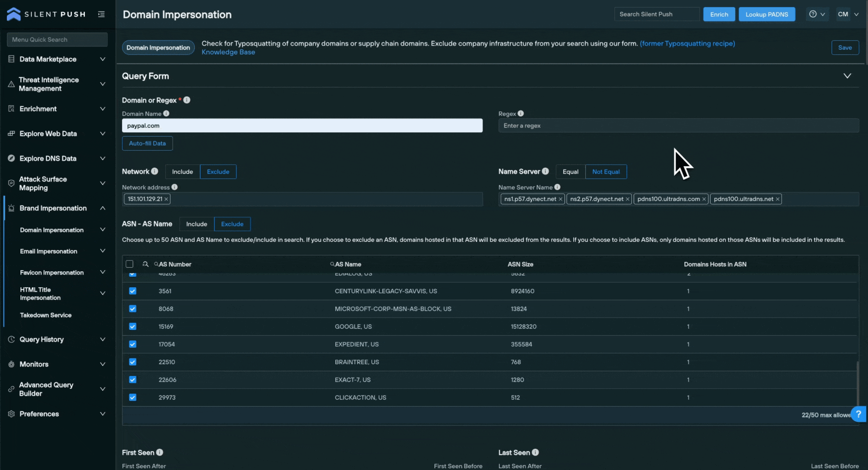Uncheck ASN 17054 EXPEDIENT row

(x=133, y=344)
